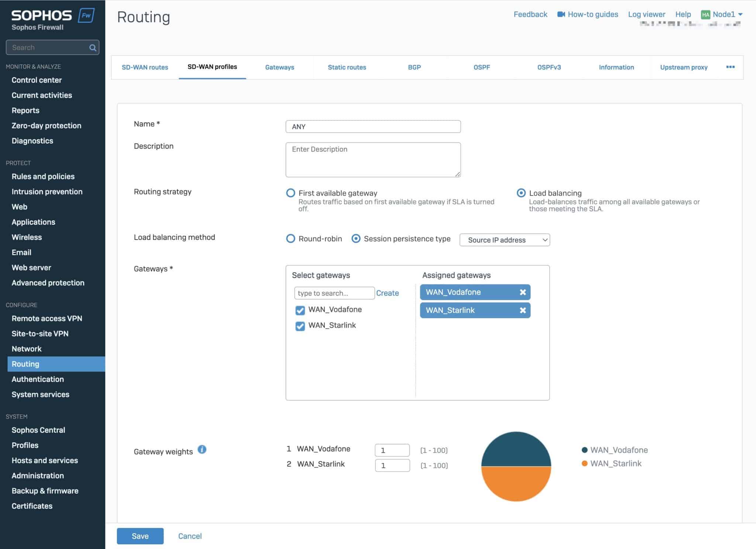The image size is (756, 549).
Task: Click the How-to guides video camera icon
Action: click(x=562, y=14)
